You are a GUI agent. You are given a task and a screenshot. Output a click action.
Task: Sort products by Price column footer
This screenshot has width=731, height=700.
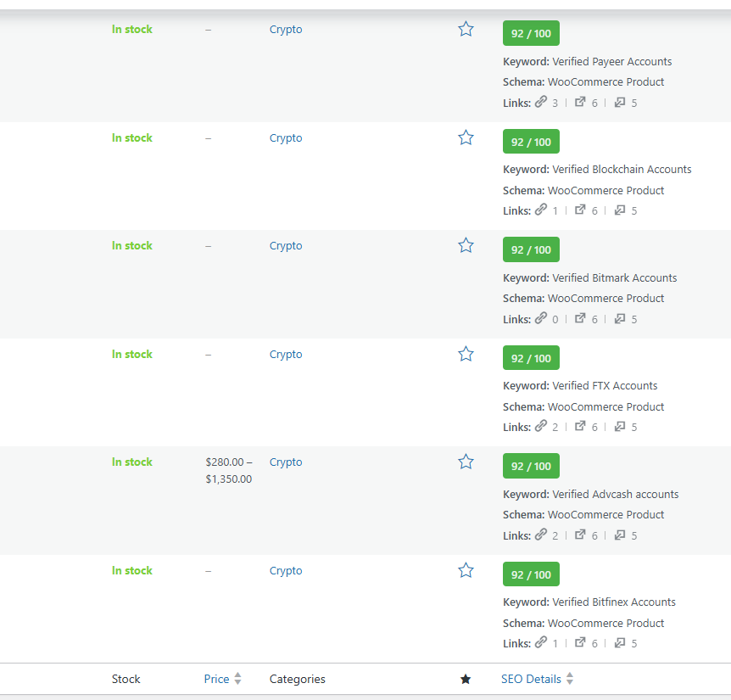click(x=216, y=679)
